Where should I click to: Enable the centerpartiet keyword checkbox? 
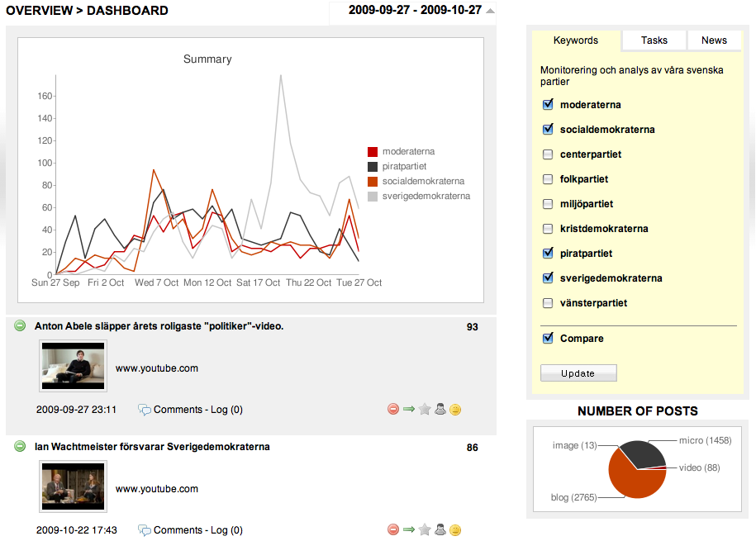click(x=548, y=154)
